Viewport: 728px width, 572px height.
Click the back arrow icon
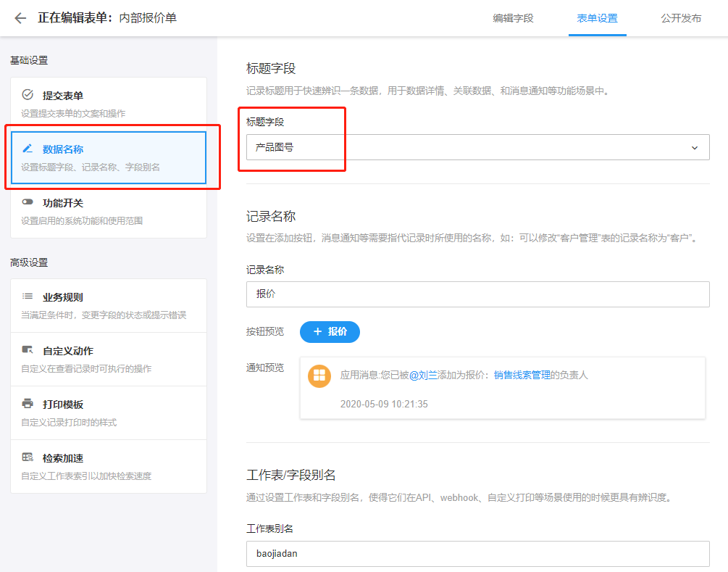tap(20, 18)
